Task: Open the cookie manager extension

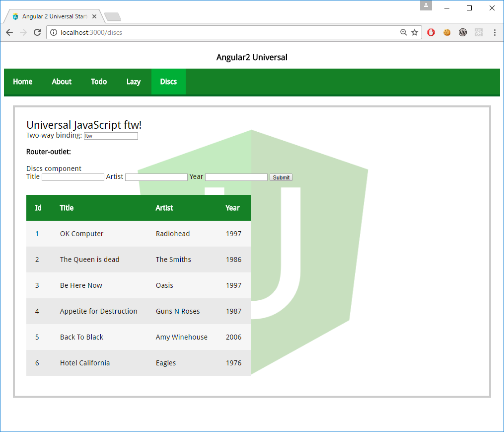Action: click(x=447, y=32)
